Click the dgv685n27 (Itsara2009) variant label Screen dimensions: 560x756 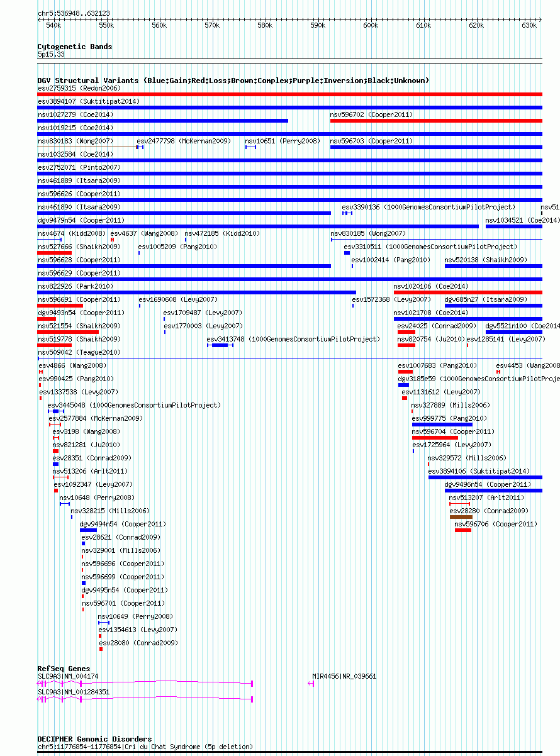coord(486,299)
